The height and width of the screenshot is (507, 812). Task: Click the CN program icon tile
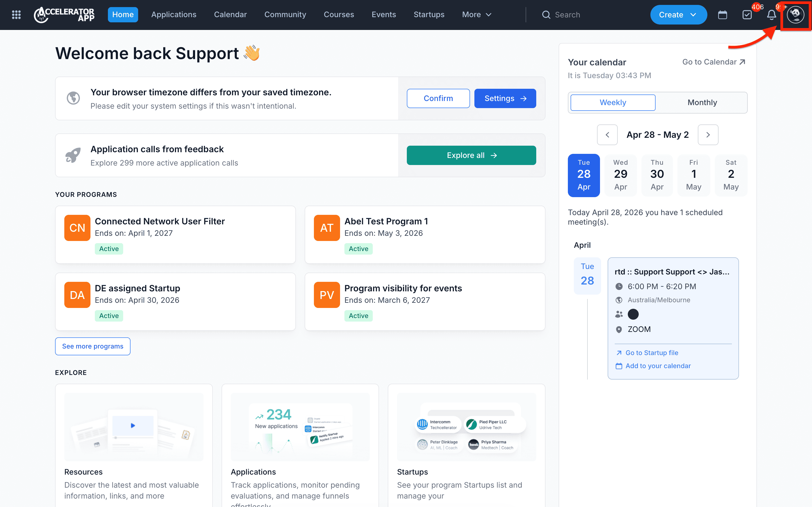(x=77, y=228)
